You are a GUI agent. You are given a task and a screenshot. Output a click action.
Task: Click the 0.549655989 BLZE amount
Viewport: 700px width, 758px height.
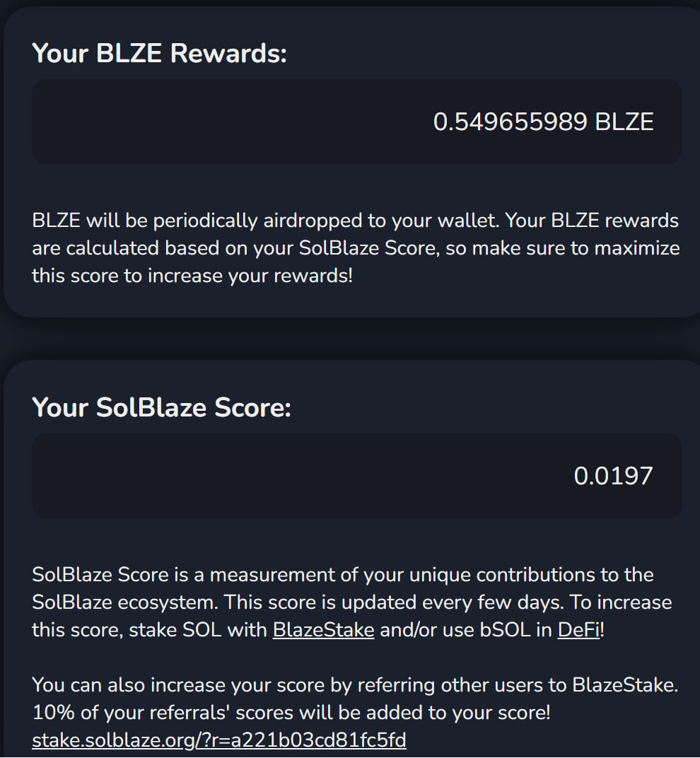coord(544,122)
